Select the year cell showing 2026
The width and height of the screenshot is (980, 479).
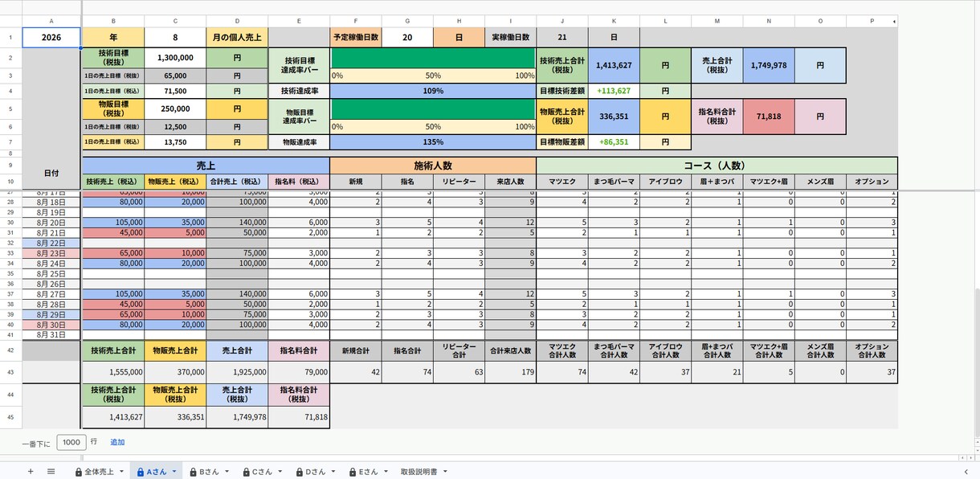[51, 37]
